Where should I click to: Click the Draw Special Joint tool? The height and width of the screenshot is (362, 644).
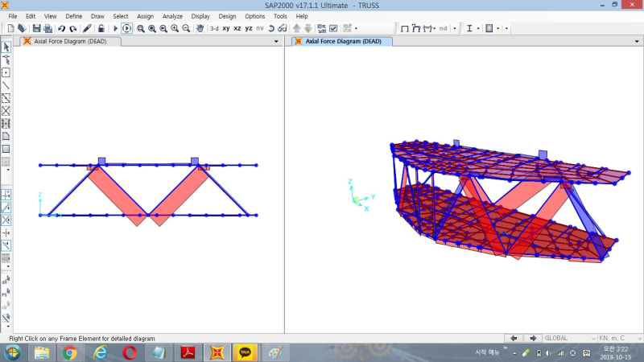(6, 72)
